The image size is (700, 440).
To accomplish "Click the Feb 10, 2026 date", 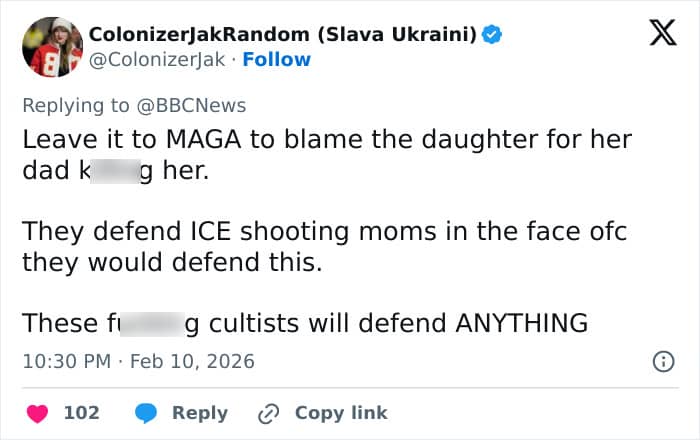I will tap(193, 361).
